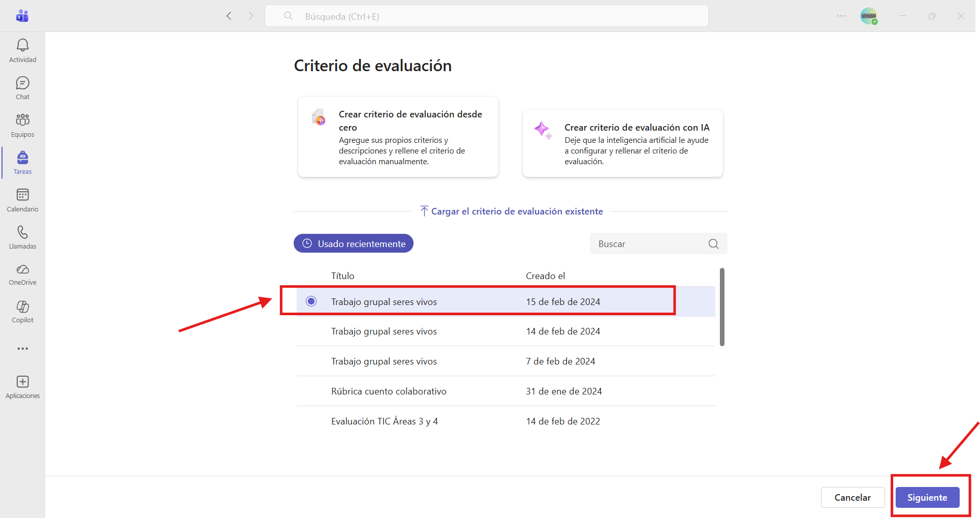
Task: Choose Crear criterio de evaluación con IA
Action: point(623,143)
